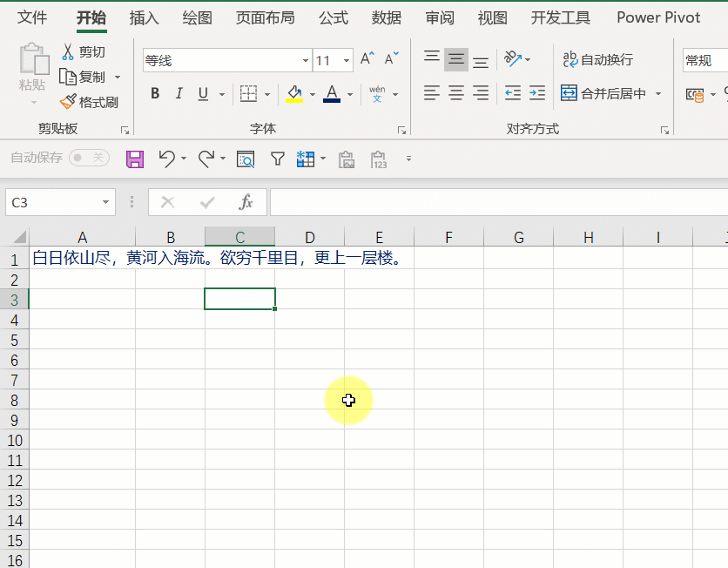This screenshot has width=728, height=568.
Task: Click the formula bar input
Action: click(x=499, y=202)
